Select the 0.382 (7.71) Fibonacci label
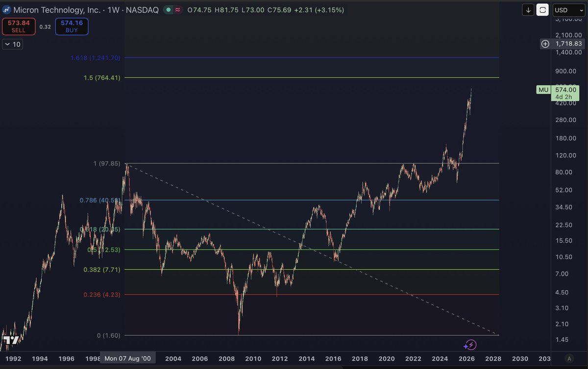Viewport: 588px width, 369px height. pos(102,270)
